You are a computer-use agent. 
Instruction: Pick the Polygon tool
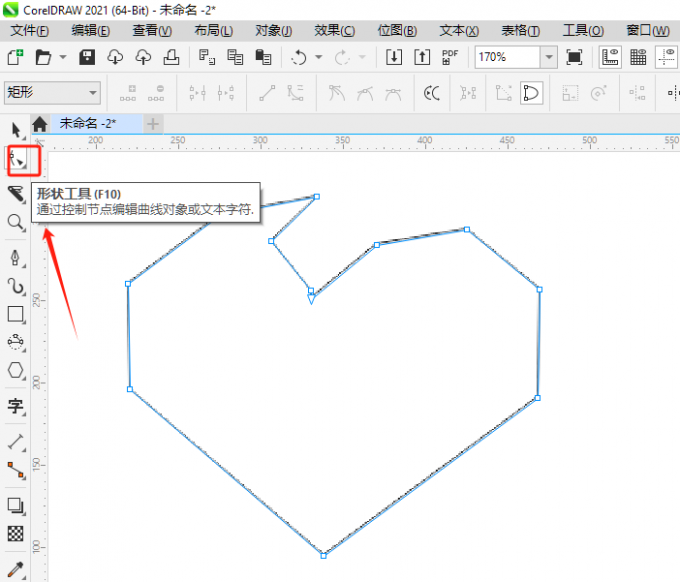coord(16,370)
